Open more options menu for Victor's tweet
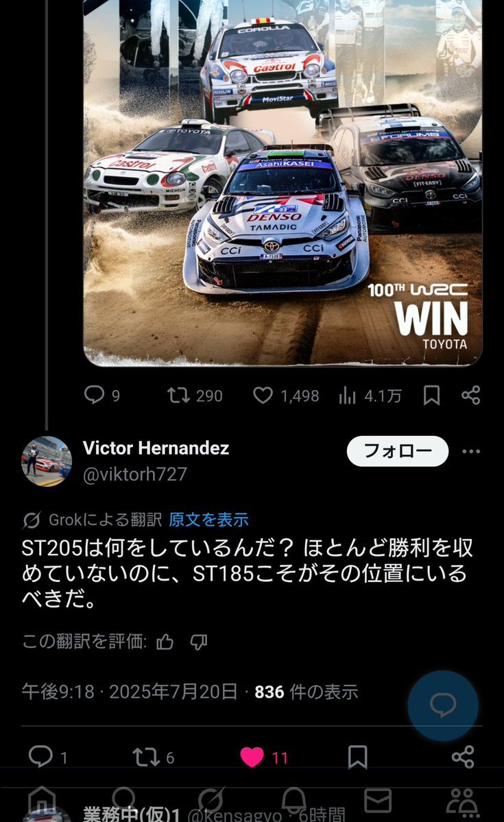 coord(471,451)
